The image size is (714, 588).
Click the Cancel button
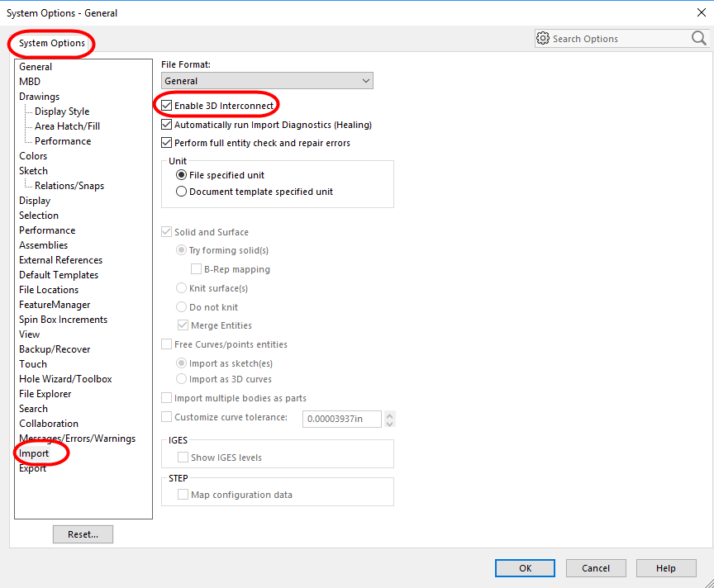(x=596, y=568)
